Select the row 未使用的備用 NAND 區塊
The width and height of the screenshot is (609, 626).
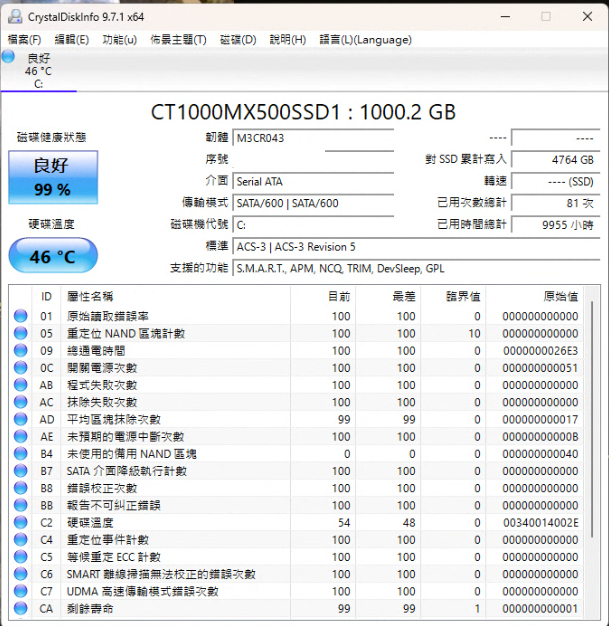point(296,454)
